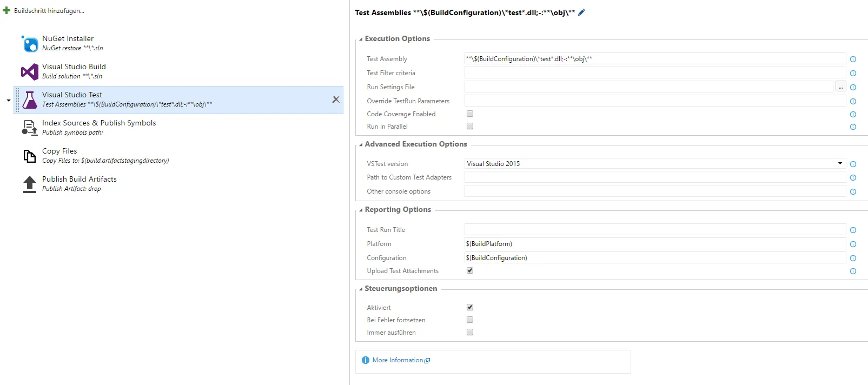
Task: Click the Test Filter criteria input field
Action: pyautogui.click(x=654, y=73)
